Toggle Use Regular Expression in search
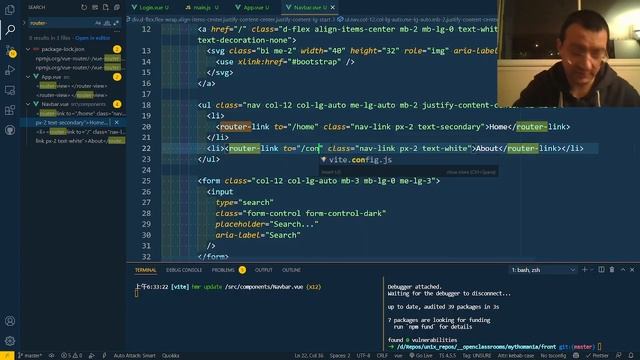Image resolution: width=640 pixels, height=360 pixels. click(116, 23)
